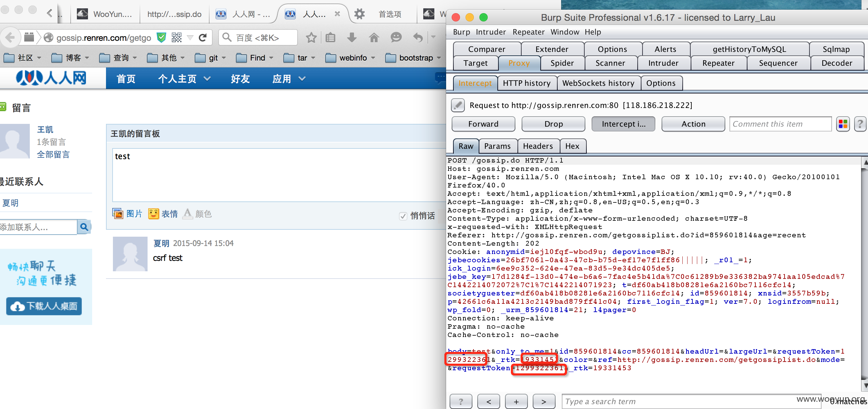
Task: Open the 全部留言 link
Action: 53,154
